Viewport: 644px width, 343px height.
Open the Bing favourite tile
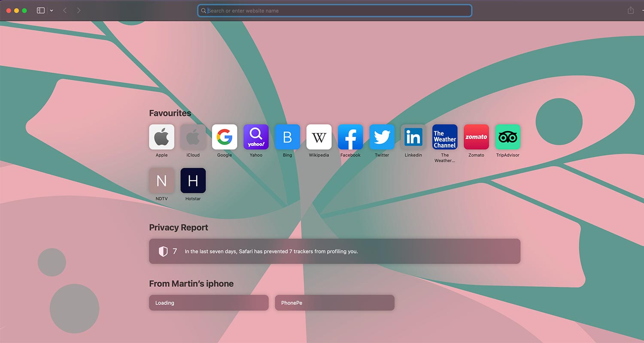click(287, 137)
